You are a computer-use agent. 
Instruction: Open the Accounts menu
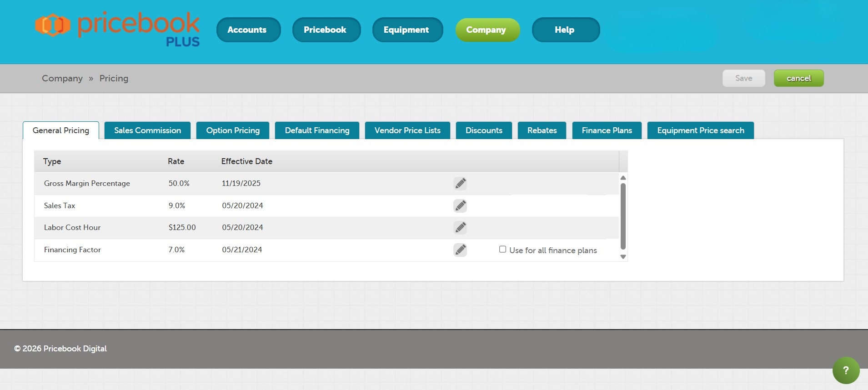click(247, 30)
